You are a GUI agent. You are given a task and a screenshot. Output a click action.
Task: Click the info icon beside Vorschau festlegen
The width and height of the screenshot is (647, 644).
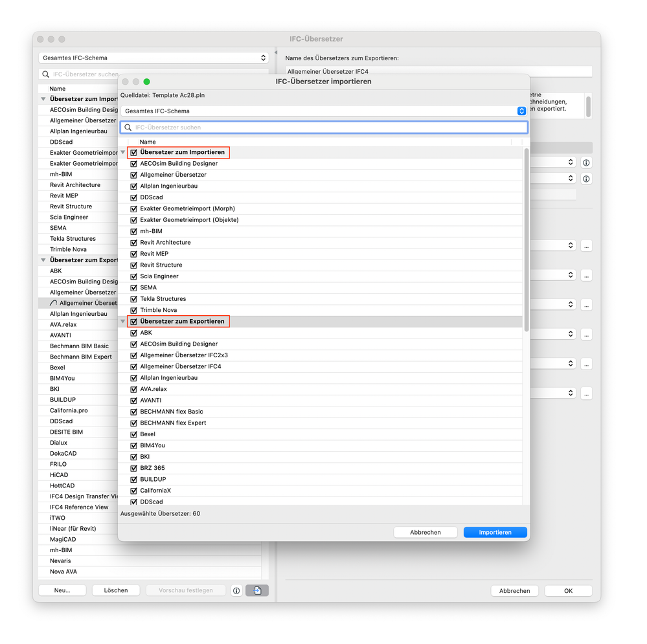tap(236, 591)
